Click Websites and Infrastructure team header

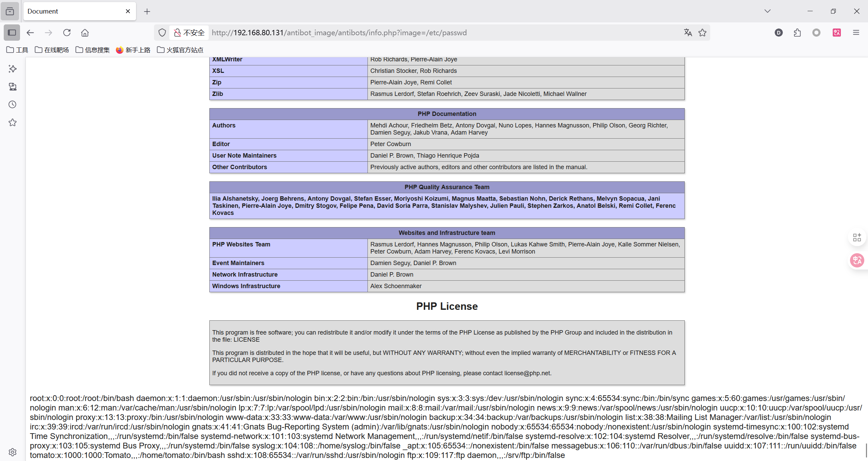click(447, 233)
